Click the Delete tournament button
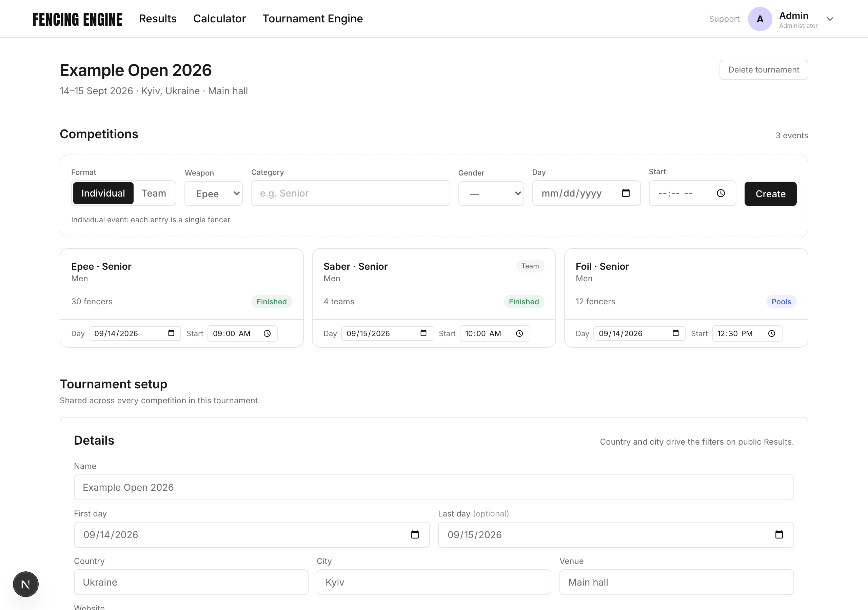 [764, 69]
